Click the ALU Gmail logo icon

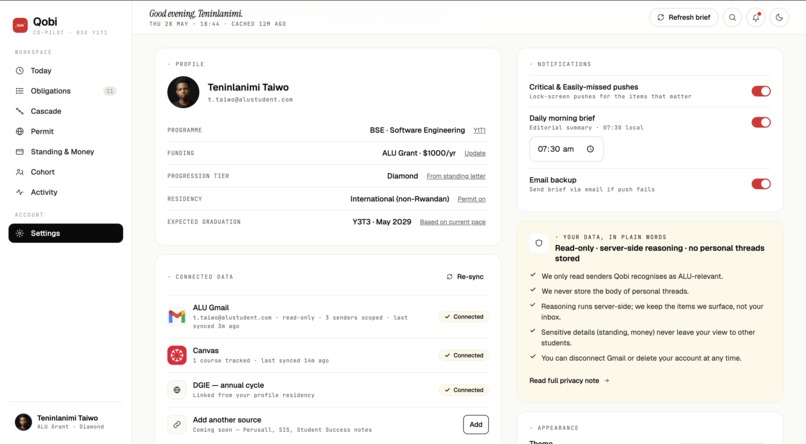point(177,317)
